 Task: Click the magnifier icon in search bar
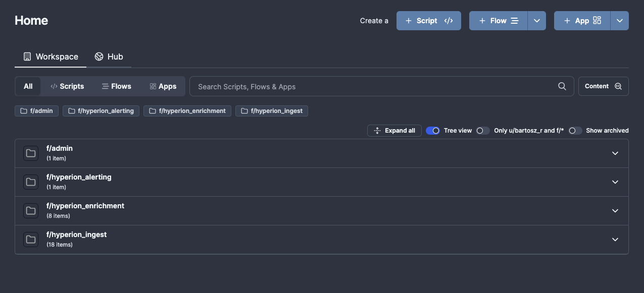562,86
